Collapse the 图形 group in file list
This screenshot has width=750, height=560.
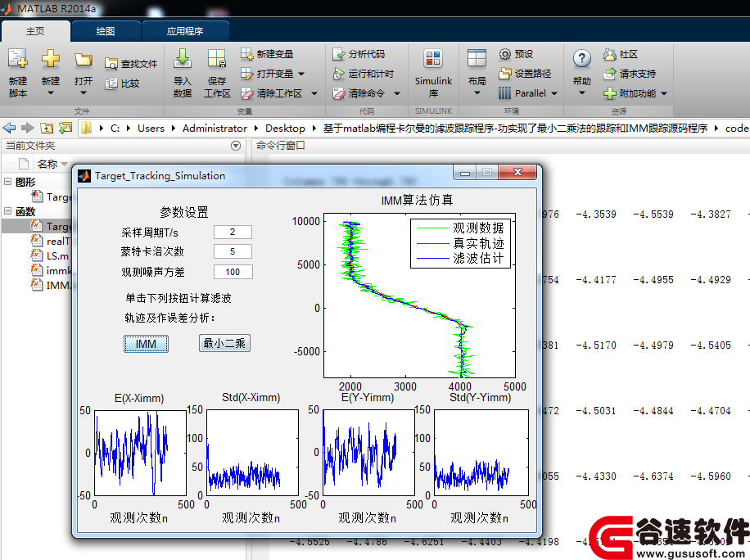[x=7, y=182]
